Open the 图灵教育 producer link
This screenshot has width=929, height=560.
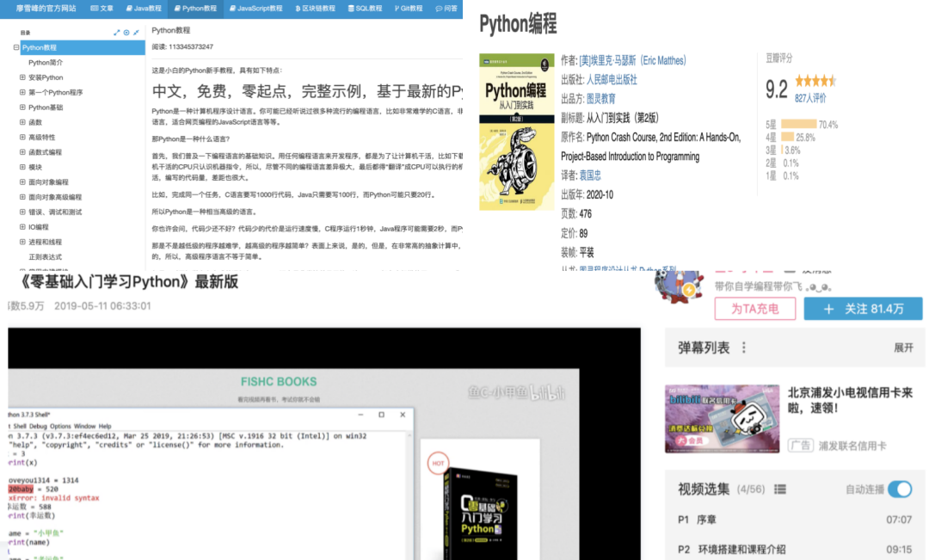coord(601,99)
